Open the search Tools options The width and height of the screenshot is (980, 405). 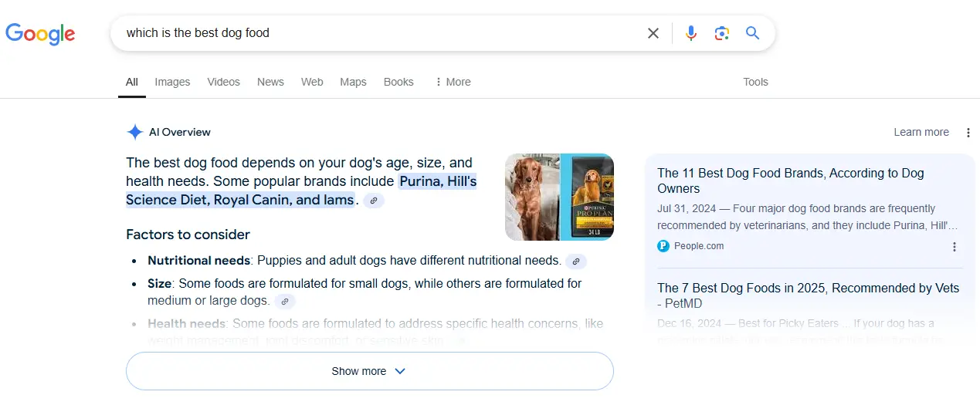coord(755,82)
